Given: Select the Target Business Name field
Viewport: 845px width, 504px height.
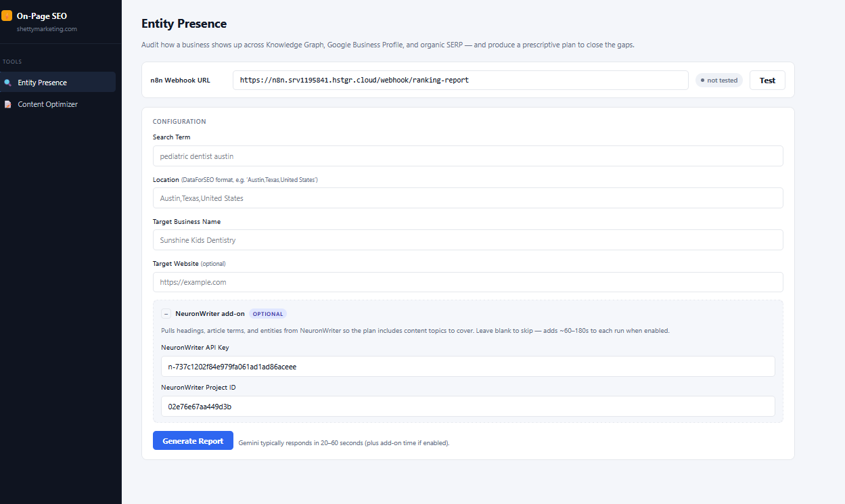Looking at the screenshot, I should tap(467, 239).
